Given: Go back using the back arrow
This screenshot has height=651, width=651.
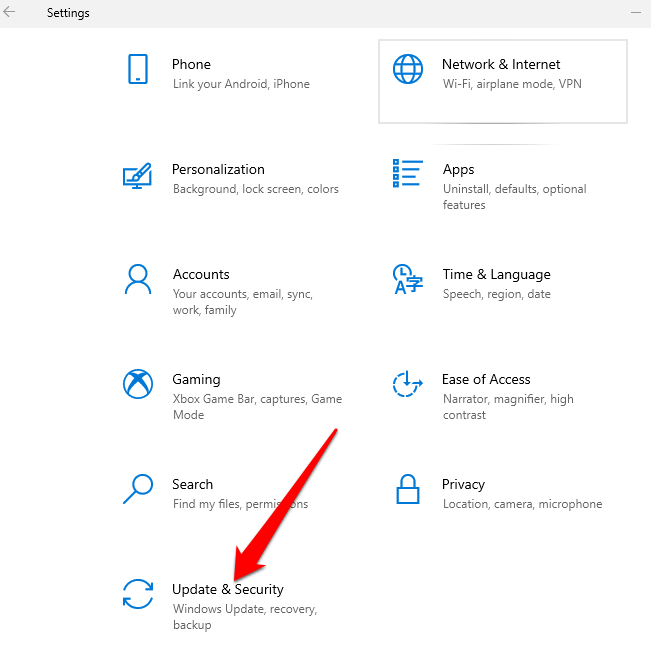Looking at the screenshot, I should (x=10, y=13).
